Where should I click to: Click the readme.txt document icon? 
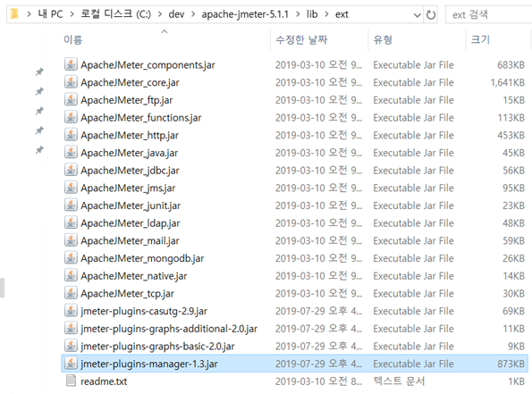[x=71, y=381]
